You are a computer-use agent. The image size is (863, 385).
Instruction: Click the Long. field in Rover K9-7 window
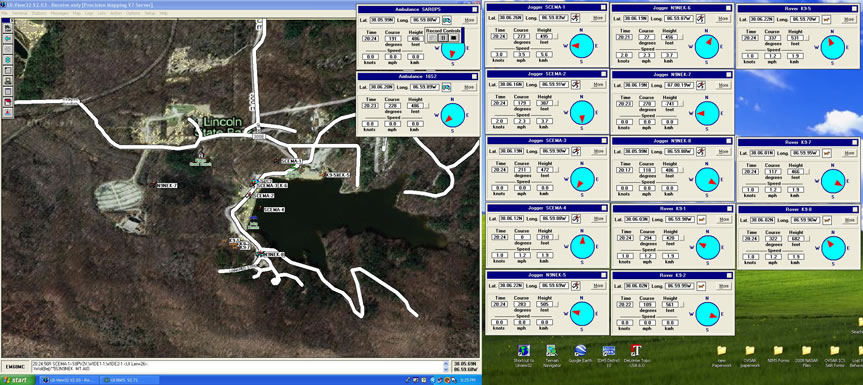coord(805,153)
